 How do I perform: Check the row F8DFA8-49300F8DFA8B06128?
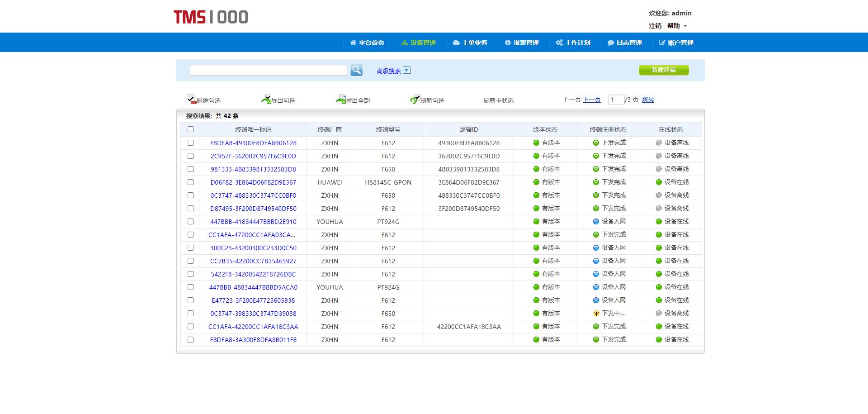[190, 143]
